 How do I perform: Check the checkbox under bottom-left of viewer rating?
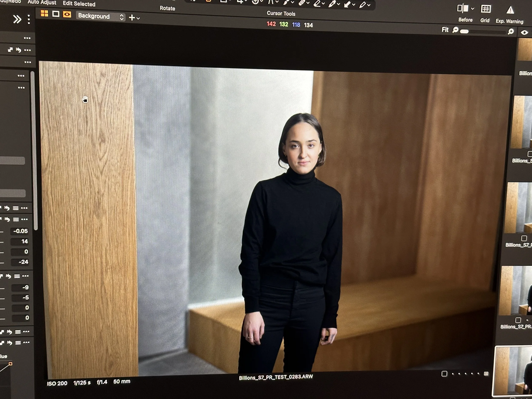(444, 373)
